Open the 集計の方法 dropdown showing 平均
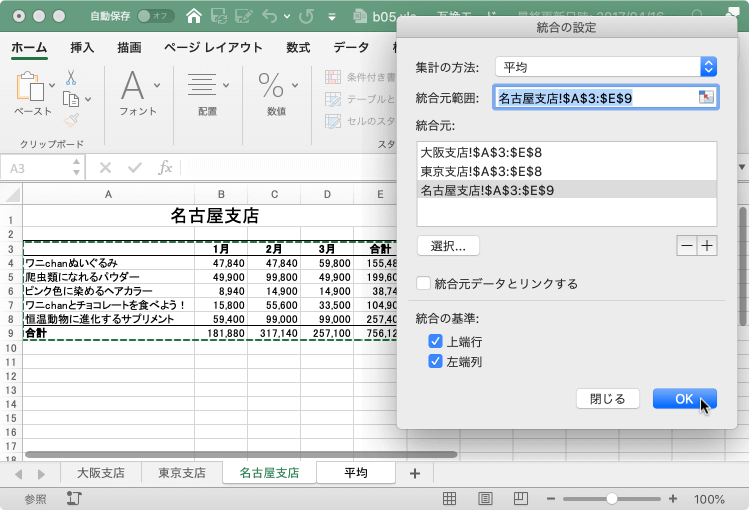Viewport: 749px width, 510px height. pos(606,67)
